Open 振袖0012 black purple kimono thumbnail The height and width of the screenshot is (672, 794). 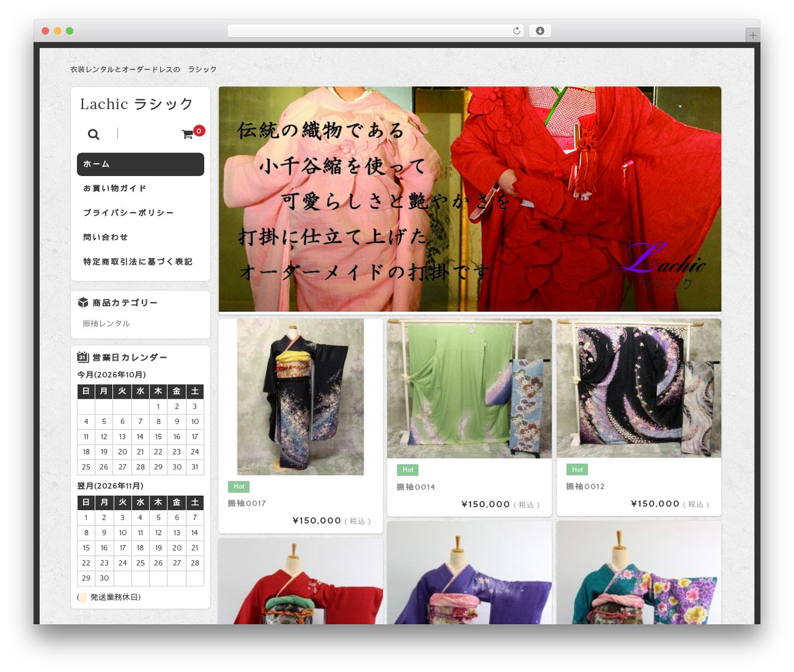tap(639, 388)
